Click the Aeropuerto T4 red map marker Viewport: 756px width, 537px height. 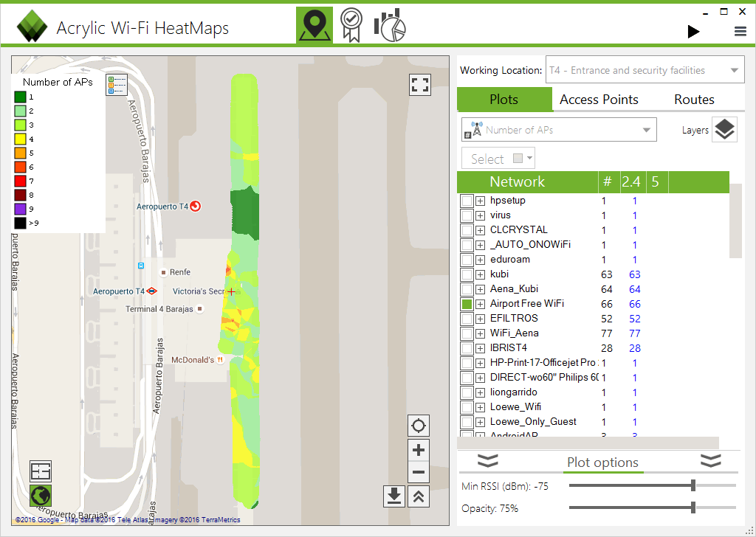(195, 206)
